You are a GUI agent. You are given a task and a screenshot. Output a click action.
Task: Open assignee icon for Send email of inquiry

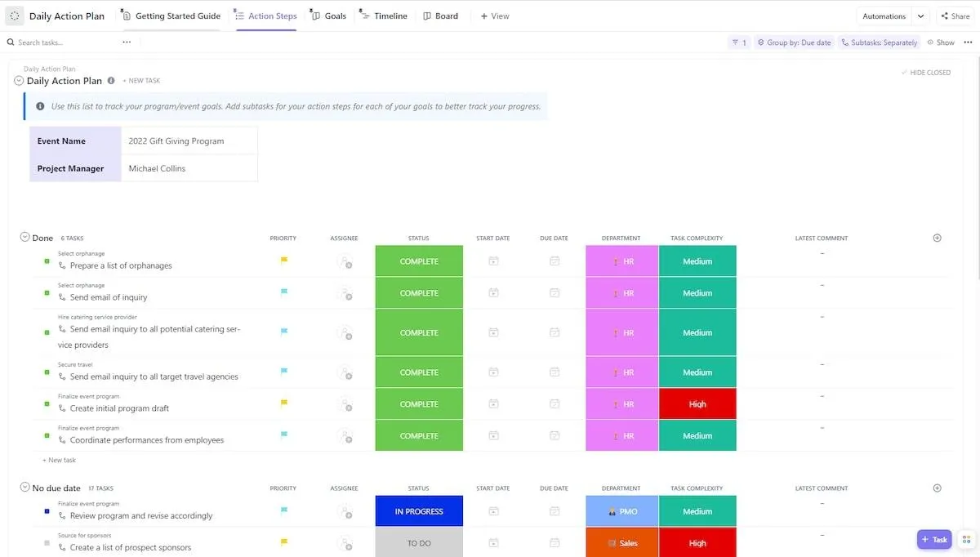345,293
